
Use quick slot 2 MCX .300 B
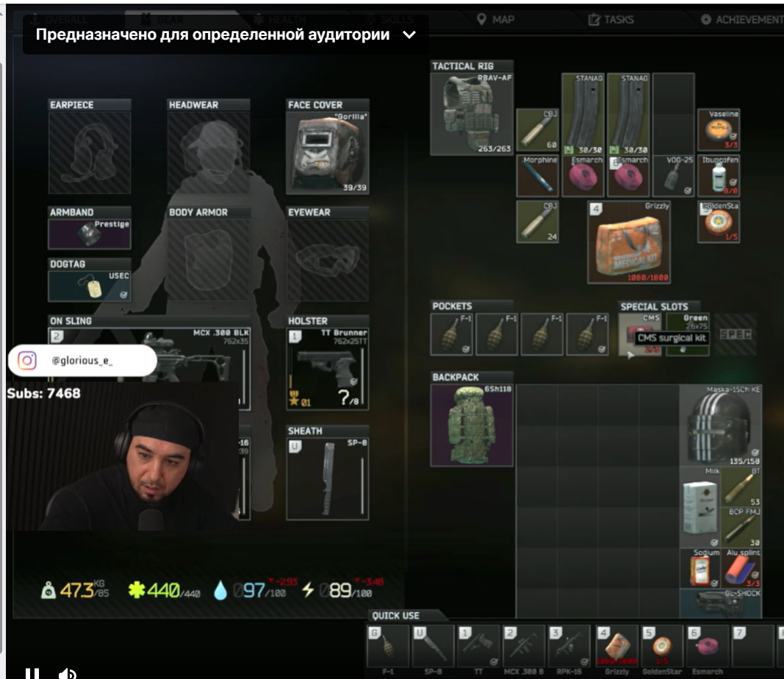coord(523,646)
